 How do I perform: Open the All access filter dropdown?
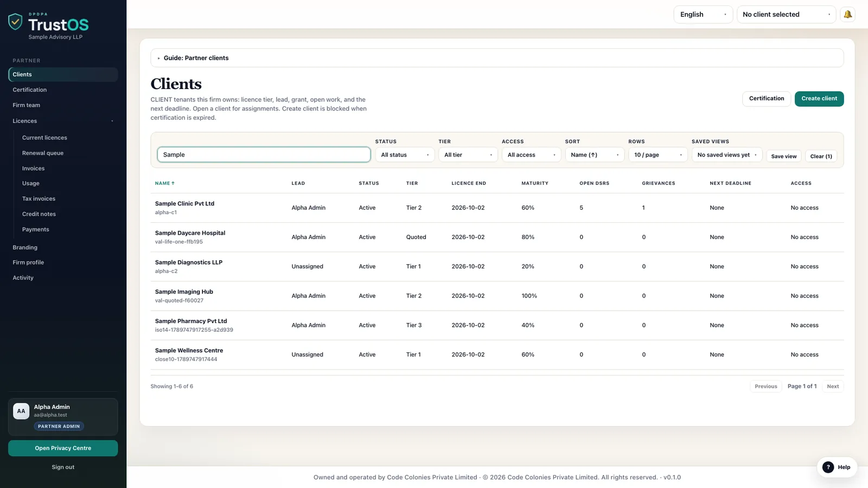pyautogui.click(x=531, y=155)
